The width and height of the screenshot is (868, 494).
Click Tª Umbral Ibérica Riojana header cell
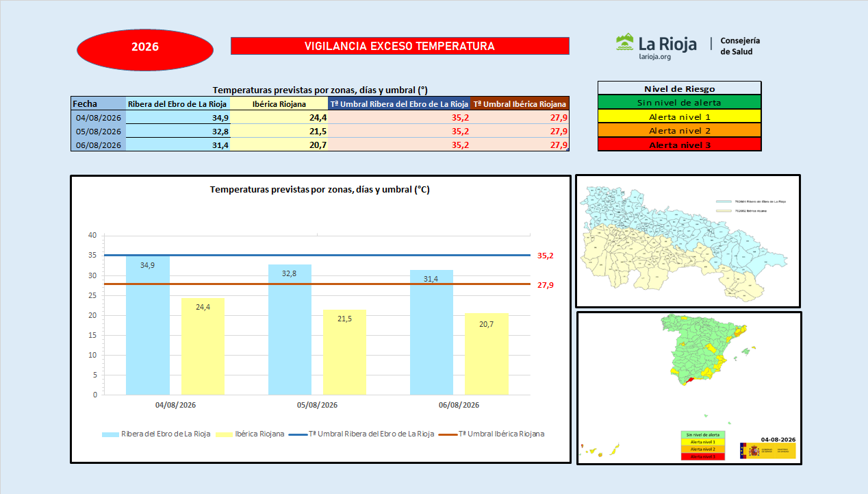[x=520, y=103]
